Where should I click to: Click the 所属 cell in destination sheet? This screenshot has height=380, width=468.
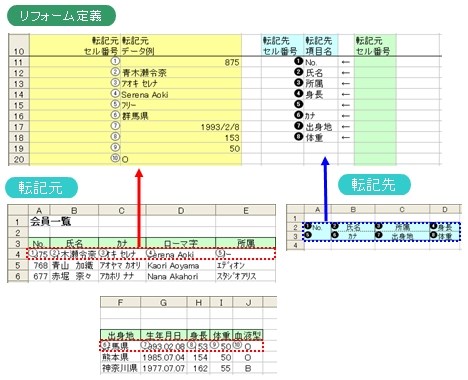pyautogui.click(x=402, y=227)
